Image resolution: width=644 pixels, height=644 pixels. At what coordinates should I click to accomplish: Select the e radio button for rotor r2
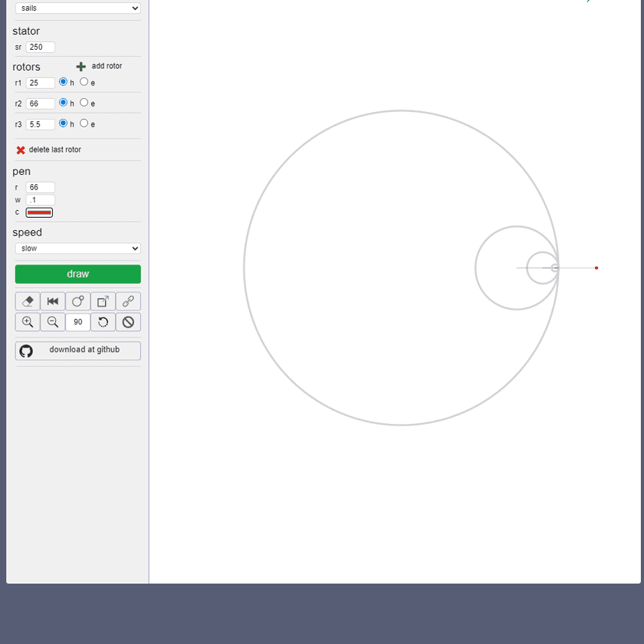(x=83, y=102)
